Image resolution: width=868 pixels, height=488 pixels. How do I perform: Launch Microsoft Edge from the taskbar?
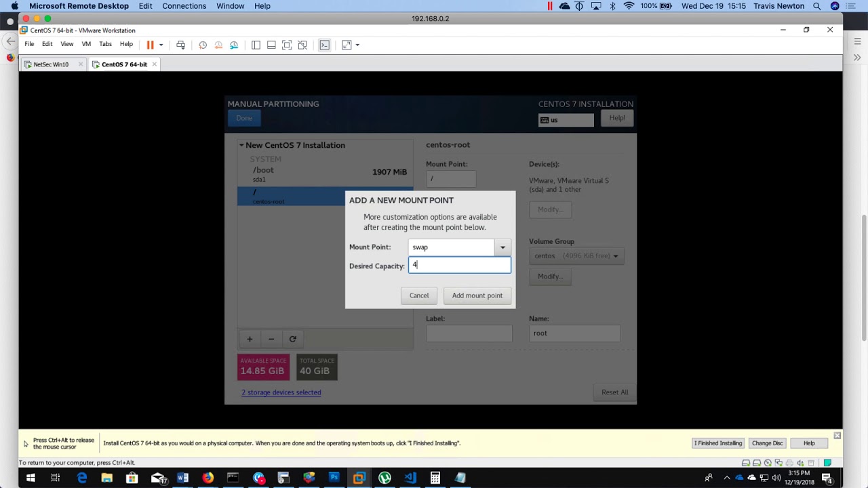[81, 478]
